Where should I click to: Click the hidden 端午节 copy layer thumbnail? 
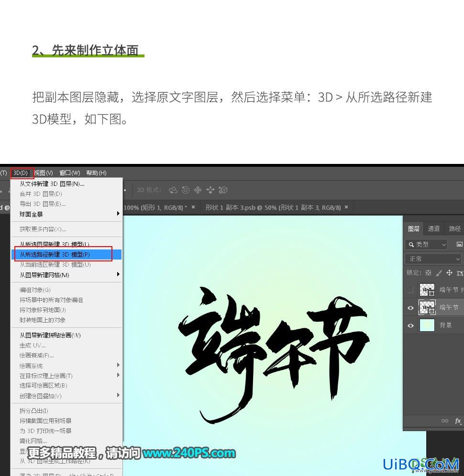click(x=427, y=290)
